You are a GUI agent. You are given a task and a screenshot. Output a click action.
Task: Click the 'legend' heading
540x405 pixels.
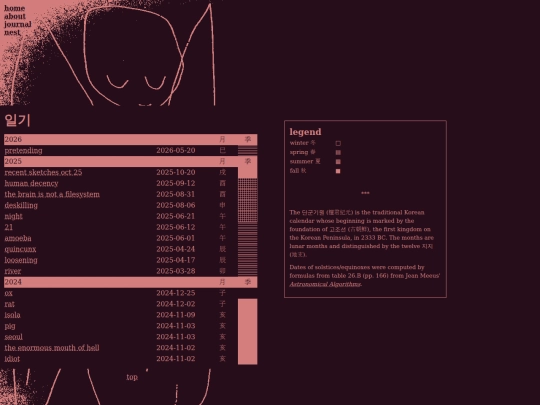pyautogui.click(x=305, y=132)
